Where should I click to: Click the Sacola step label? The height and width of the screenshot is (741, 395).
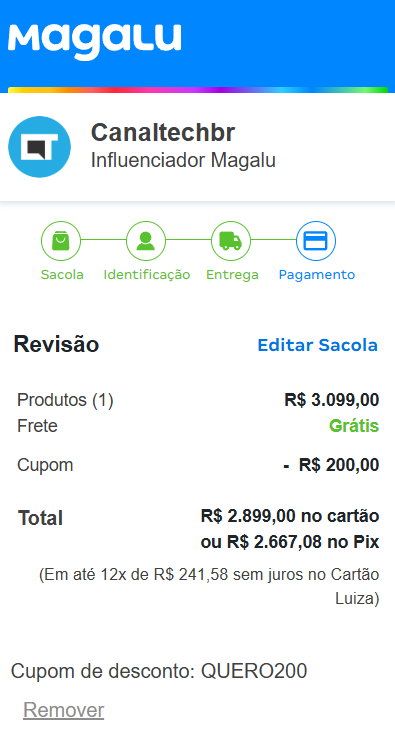point(62,275)
